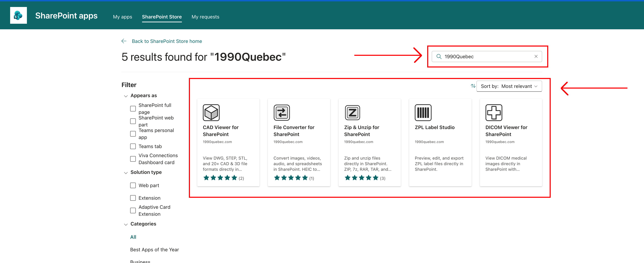Click 1990quebec.com under DICOM Viewer

click(500, 142)
